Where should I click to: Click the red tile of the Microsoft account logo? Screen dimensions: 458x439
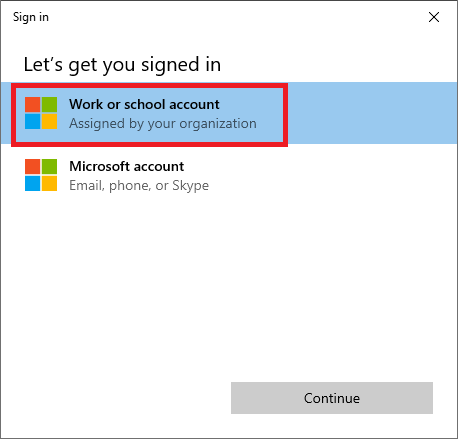pyautogui.click(x=33, y=167)
